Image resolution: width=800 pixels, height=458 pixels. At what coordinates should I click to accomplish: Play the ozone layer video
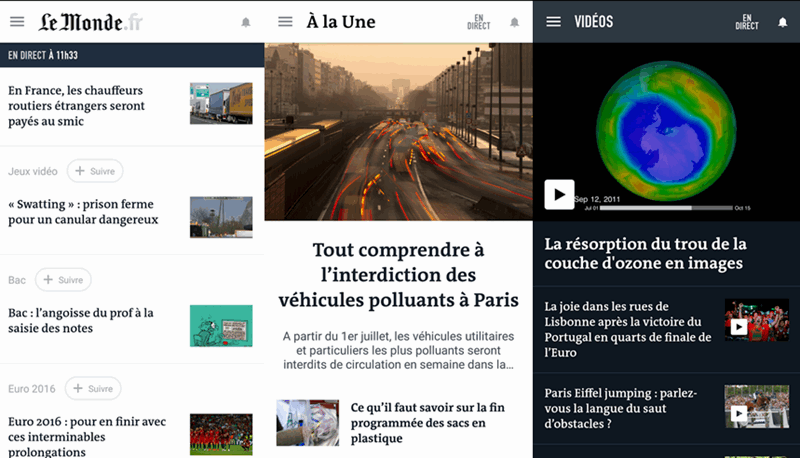point(559,194)
